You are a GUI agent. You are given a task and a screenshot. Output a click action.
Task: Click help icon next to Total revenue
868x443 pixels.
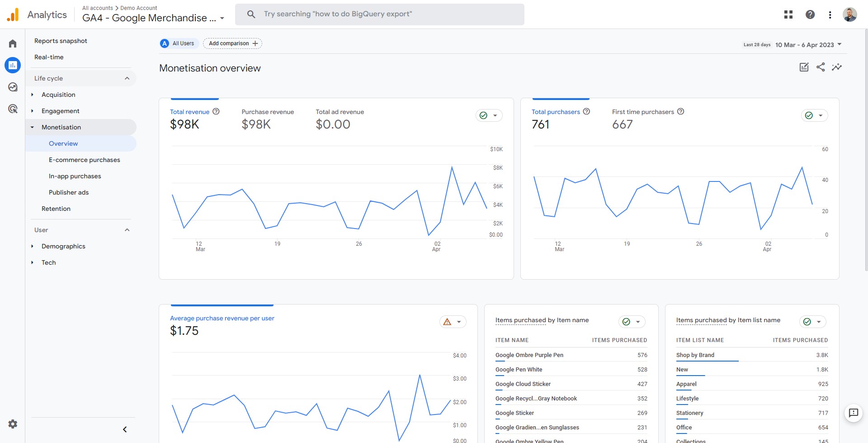pyautogui.click(x=216, y=111)
